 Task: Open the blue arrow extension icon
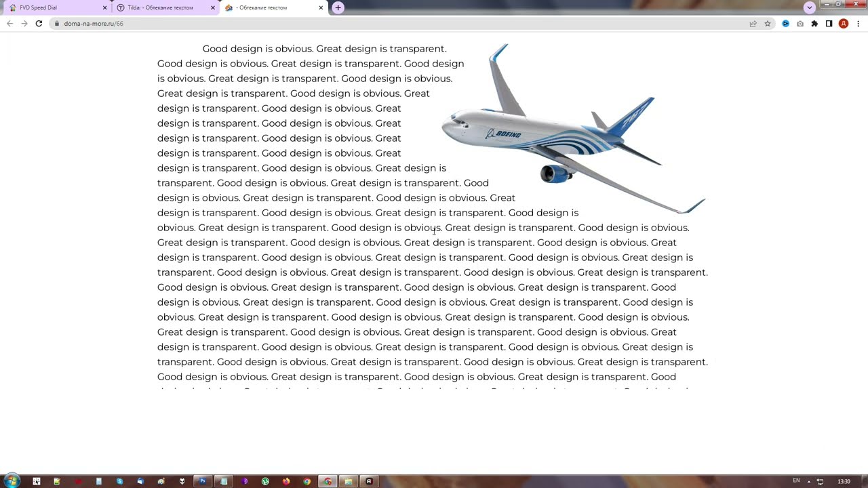785,23
